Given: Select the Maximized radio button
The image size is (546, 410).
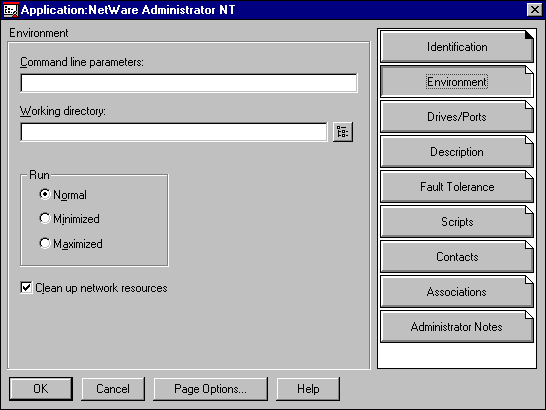Looking at the screenshot, I should (45, 243).
